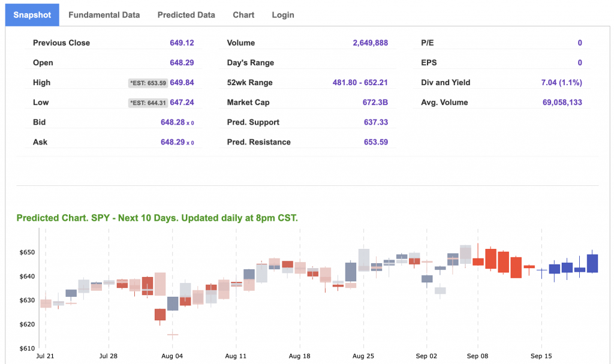The height and width of the screenshot is (364, 614).
Task: Click the *EST: 653.59 badge
Action: (x=148, y=83)
